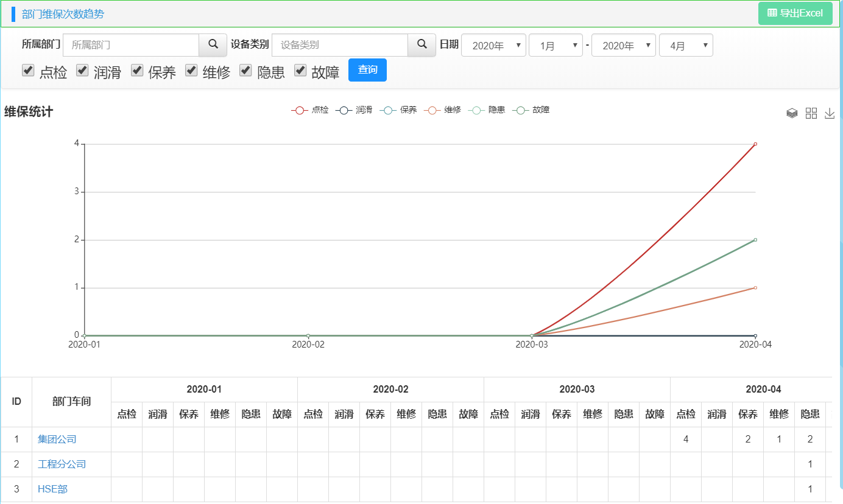Click the 2020-03 table column header

coord(577,390)
